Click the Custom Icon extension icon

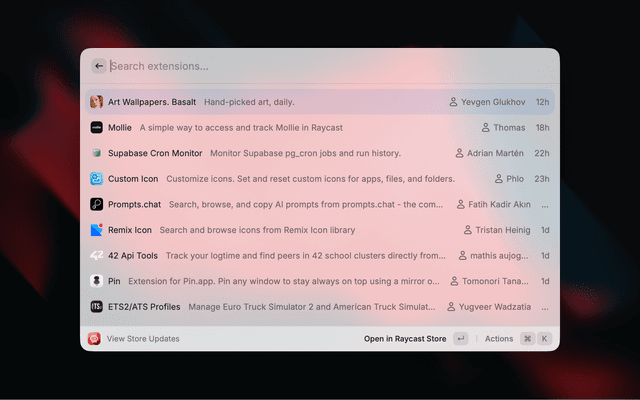97,179
